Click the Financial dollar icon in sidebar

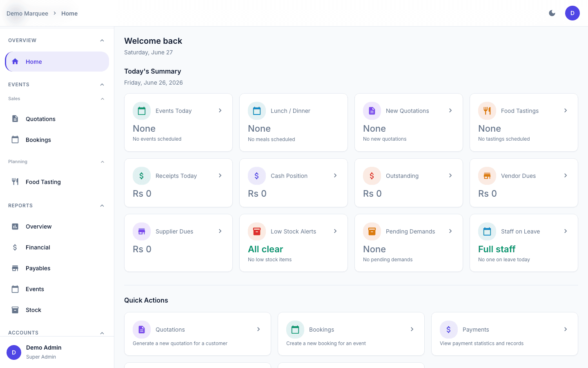click(15, 247)
